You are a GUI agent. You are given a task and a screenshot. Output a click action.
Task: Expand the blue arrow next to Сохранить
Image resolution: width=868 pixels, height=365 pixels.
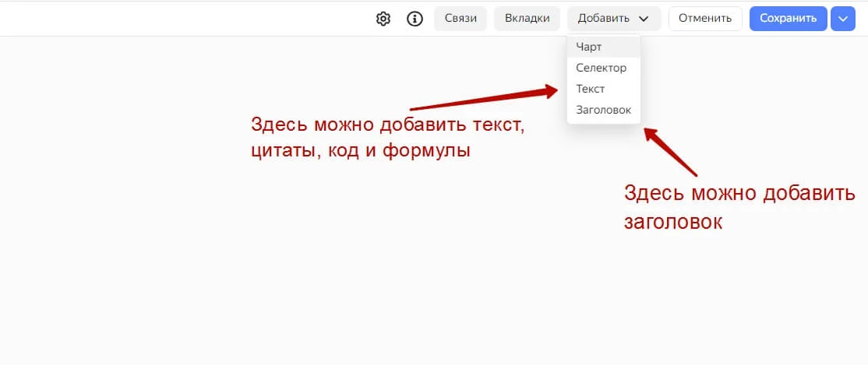click(x=843, y=19)
